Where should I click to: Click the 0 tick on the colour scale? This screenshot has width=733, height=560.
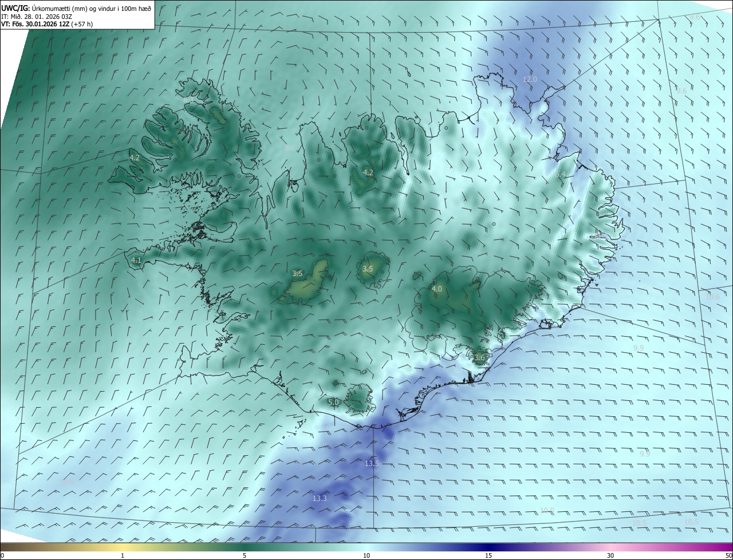[2, 555]
